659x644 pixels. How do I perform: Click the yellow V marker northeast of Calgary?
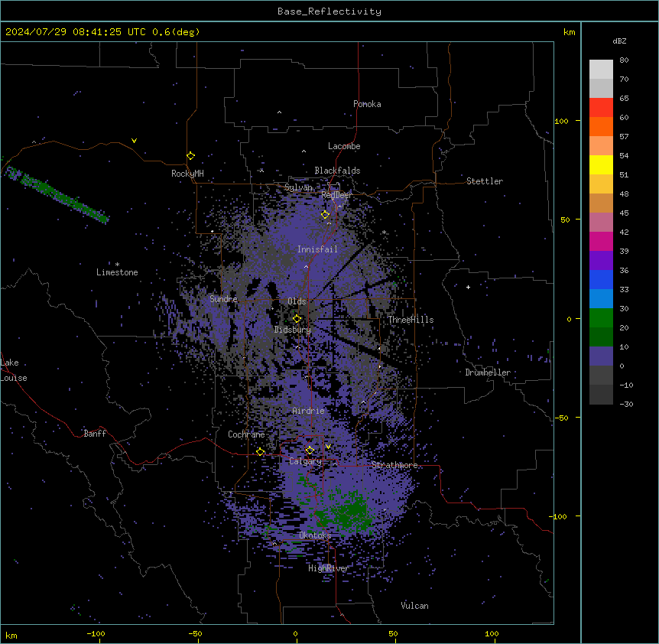pyautogui.click(x=328, y=447)
